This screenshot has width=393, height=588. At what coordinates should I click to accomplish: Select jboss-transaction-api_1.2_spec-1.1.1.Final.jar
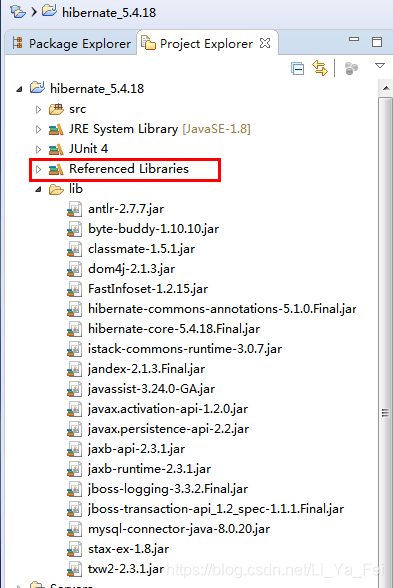click(216, 509)
